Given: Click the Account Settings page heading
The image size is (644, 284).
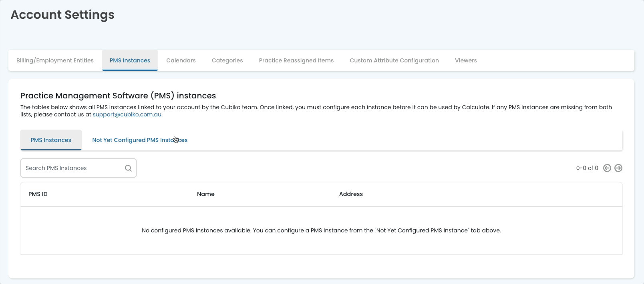Looking at the screenshot, I should coord(62,15).
